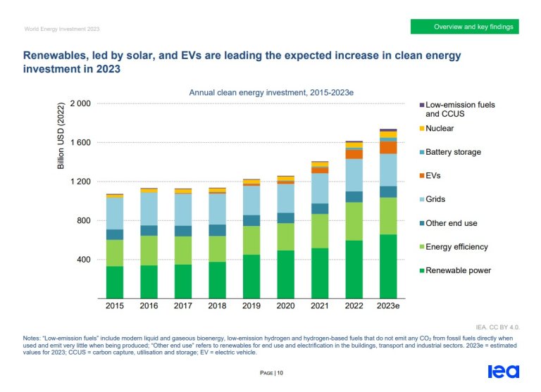Click the 2023e x-axis label
This screenshot has width=541, height=392.
tap(388, 306)
